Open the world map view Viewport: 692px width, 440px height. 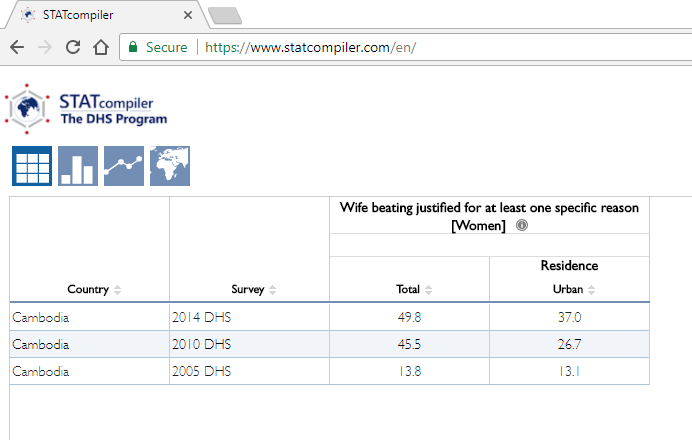click(x=170, y=166)
